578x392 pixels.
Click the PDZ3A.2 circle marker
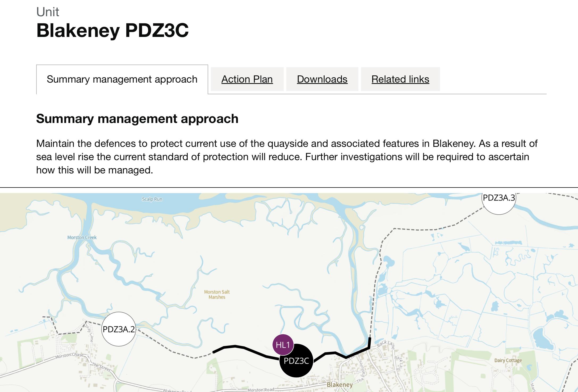[119, 329]
